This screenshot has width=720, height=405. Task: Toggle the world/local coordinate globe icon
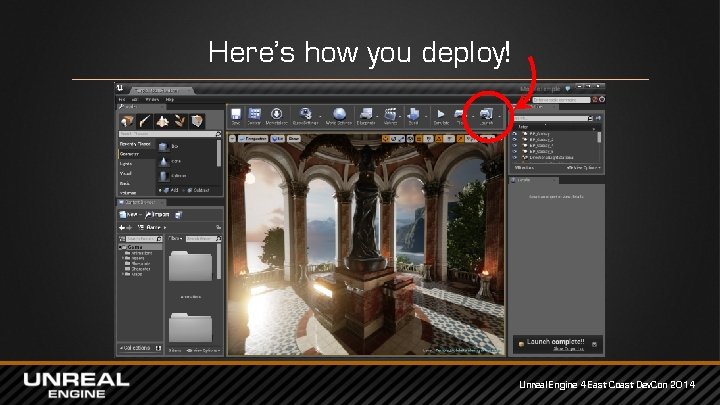411,139
